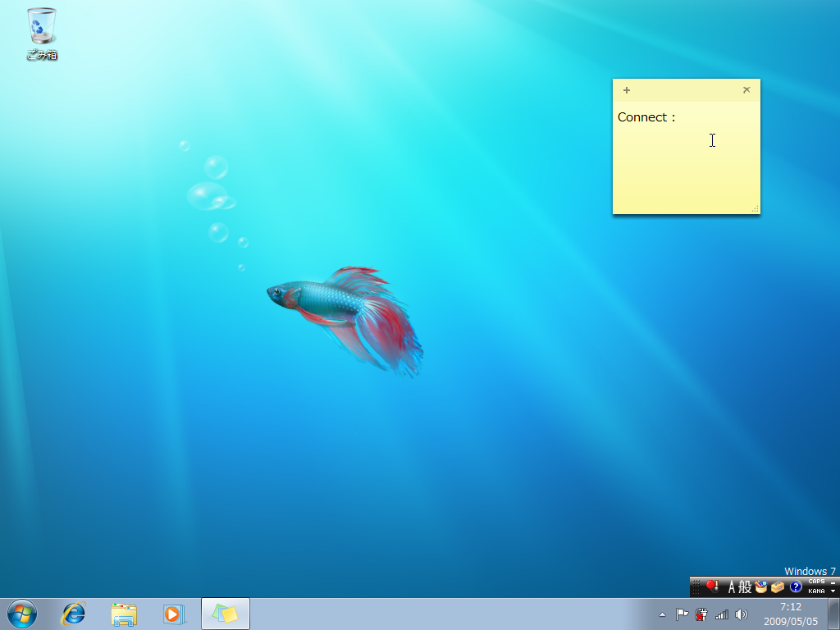
Task: Add a new sticky note with plus button
Action: tap(626, 90)
